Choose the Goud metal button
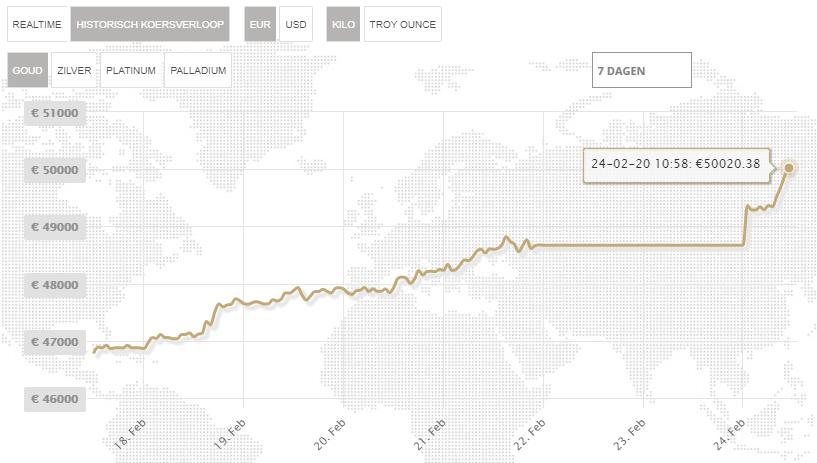The image size is (817, 463). pos(27,71)
